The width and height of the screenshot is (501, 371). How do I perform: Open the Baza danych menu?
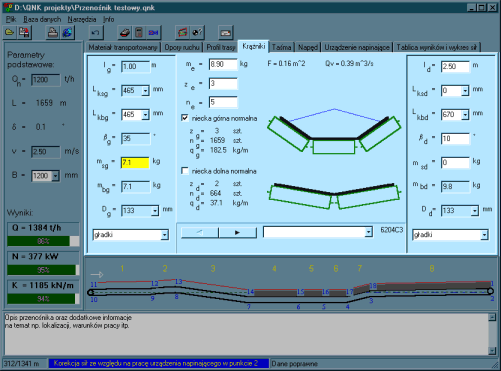click(x=42, y=19)
